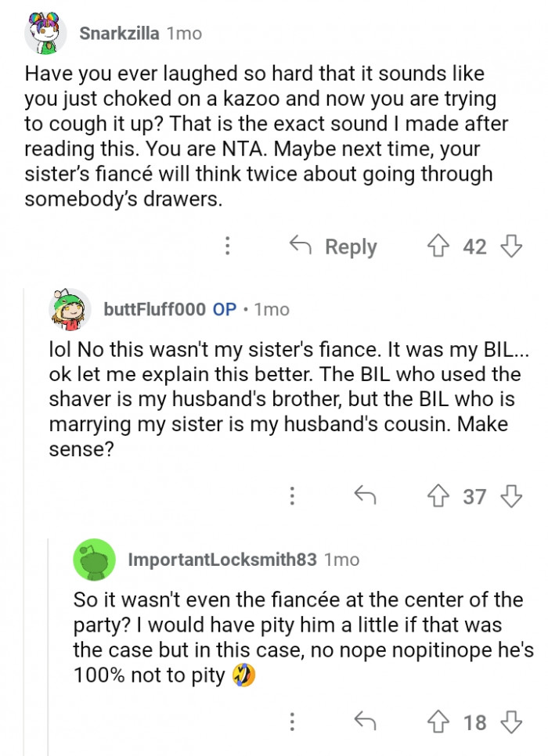Downvote buttFluff000's reply
The image size is (548, 756).
click(x=510, y=496)
